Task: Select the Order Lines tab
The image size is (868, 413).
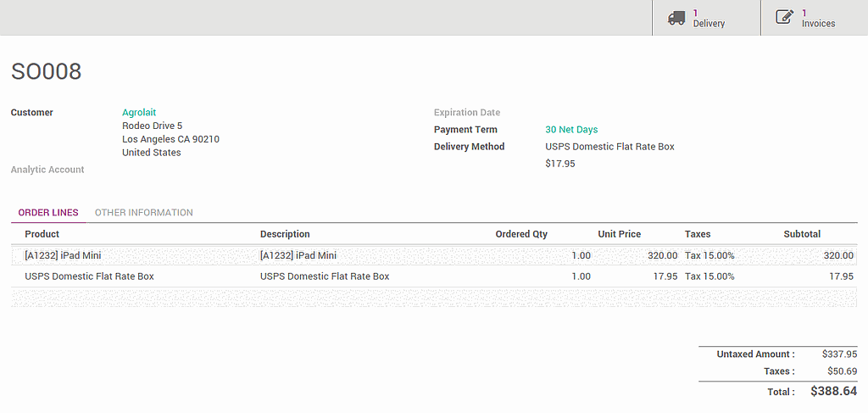Action: 48,213
